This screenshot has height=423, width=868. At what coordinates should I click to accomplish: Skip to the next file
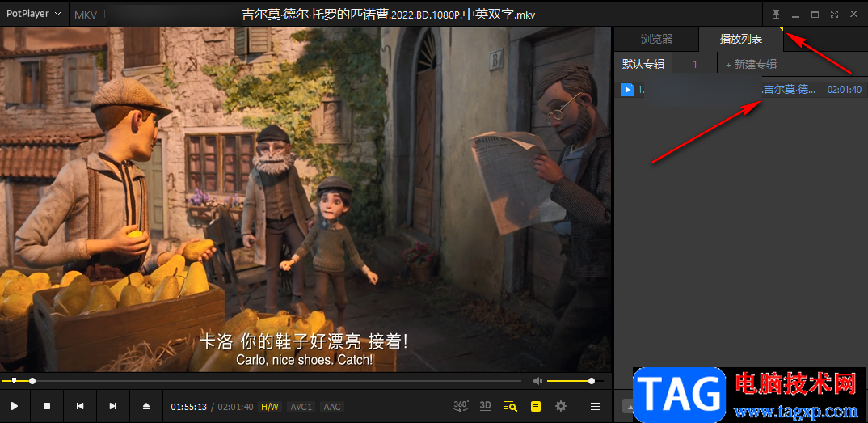click(x=113, y=406)
